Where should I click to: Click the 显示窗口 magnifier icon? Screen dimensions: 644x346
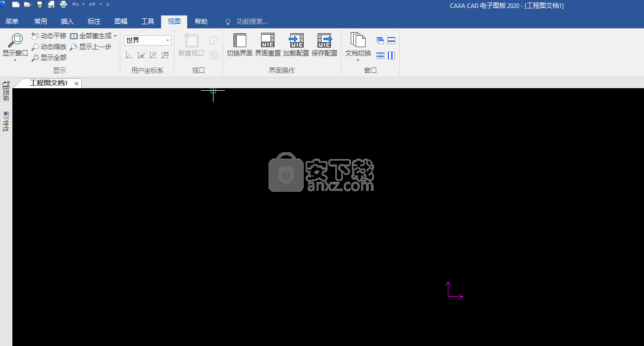pyautogui.click(x=15, y=40)
